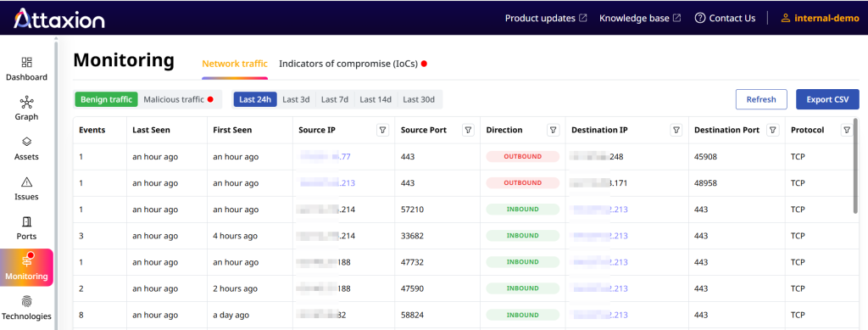Click the destination port value 45908
Image resolution: width=868 pixels, height=330 pixels.
click(705, 157)
